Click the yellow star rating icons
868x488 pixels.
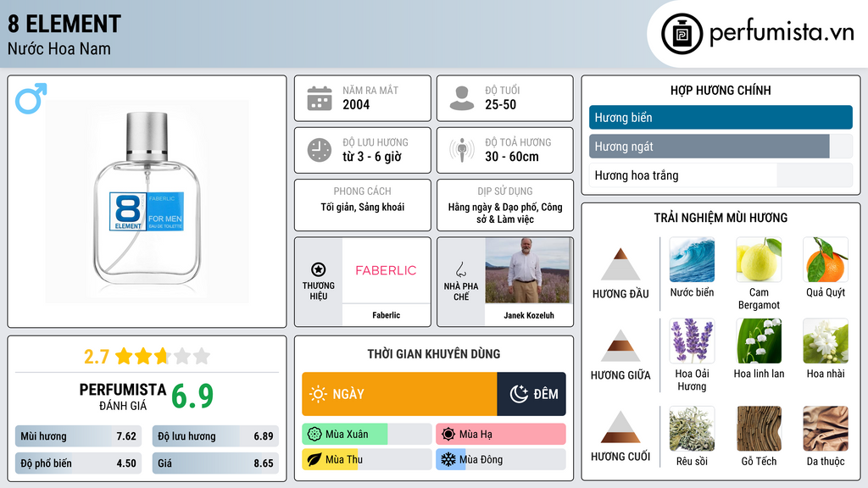pyautogui.click(x=163, y=356)
